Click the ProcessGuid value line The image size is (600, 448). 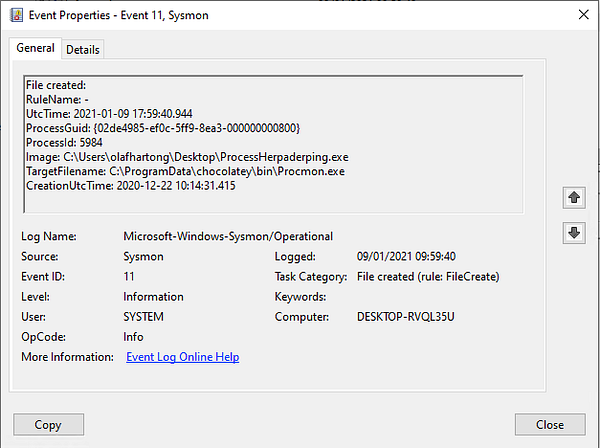pyautogui.click(x=163, y=128)
